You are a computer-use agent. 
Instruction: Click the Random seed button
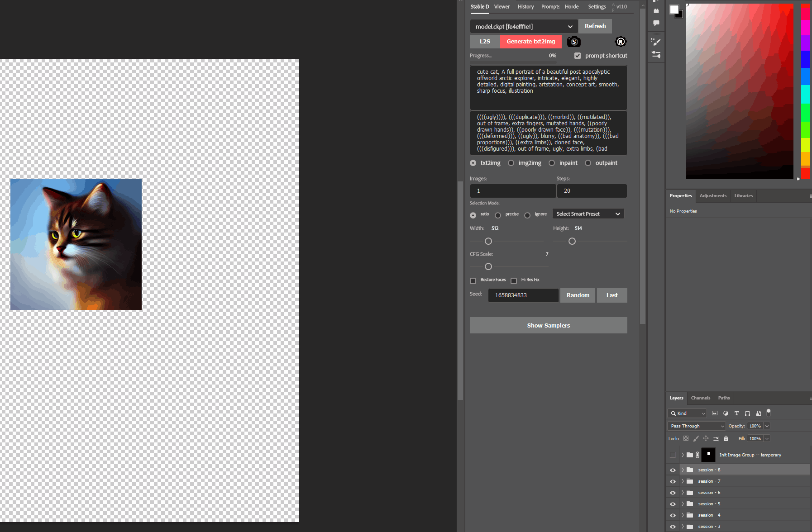(x=578, y=295)
